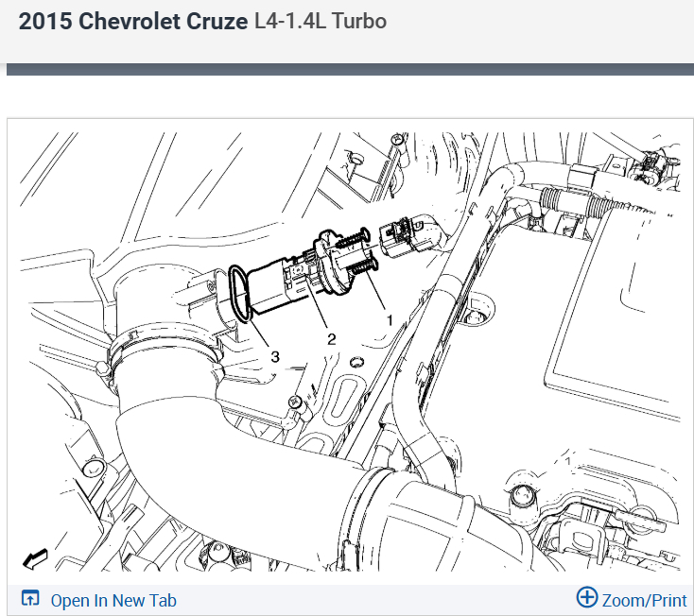Open the diagram via Open In New Tab link

tap(113, 601)
